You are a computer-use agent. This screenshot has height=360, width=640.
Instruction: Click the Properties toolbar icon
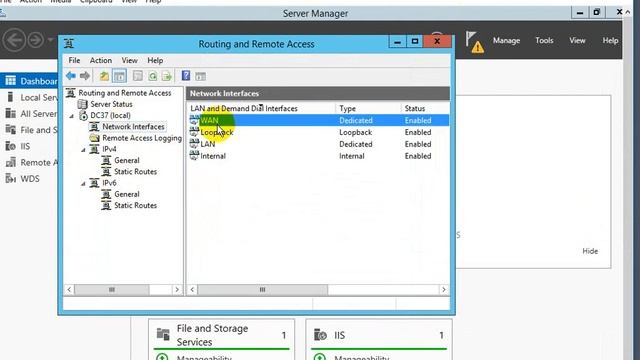pyautogui.click(x=138, y=76)
